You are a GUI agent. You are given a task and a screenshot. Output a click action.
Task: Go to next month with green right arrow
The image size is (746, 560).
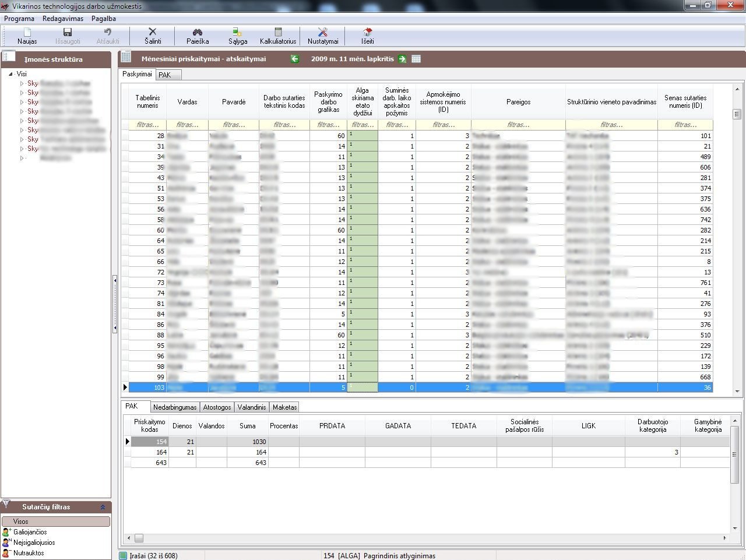tap(402, 59)
